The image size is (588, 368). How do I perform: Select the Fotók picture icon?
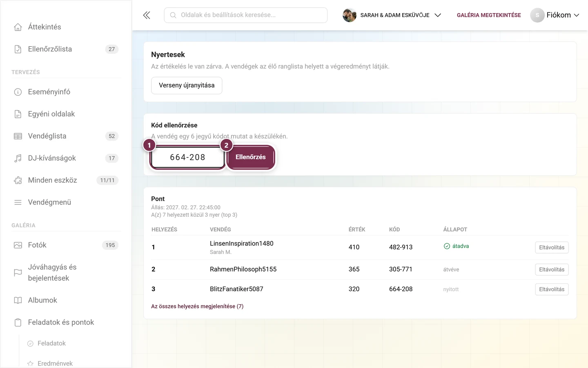coord(18,245)
